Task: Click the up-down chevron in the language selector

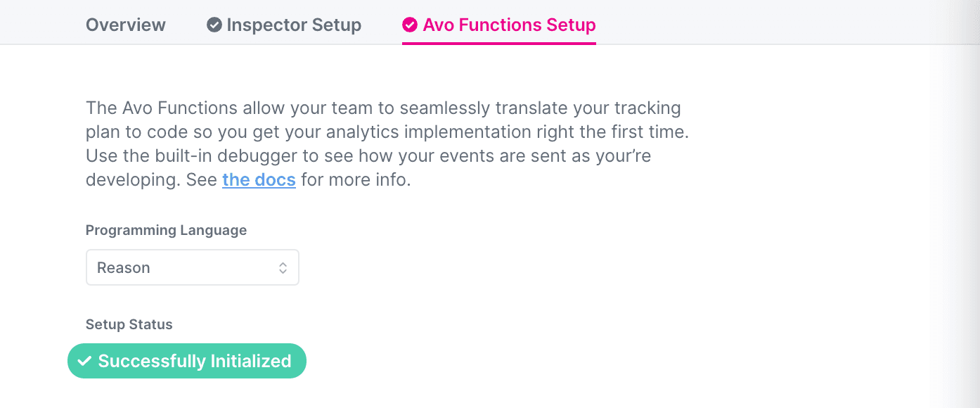Action: point(282,267)
